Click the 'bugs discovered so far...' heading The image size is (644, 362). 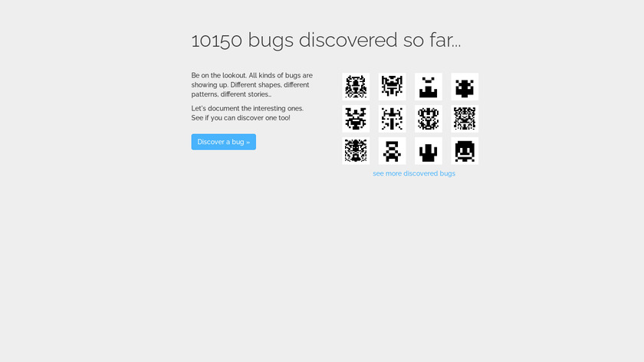pos(354,41)
